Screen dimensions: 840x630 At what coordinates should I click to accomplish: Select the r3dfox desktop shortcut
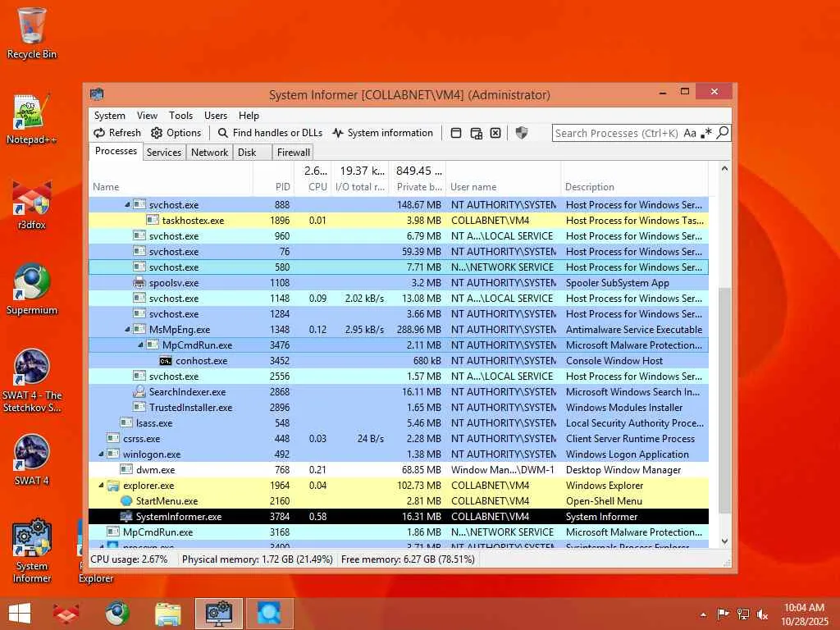point(32,205)
